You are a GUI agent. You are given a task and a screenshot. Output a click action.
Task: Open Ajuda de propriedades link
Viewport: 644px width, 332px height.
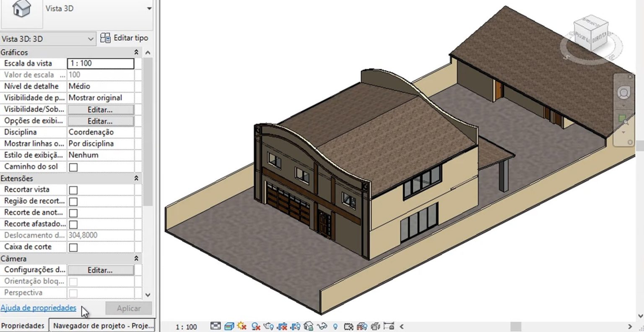click(x=38, y=308)
